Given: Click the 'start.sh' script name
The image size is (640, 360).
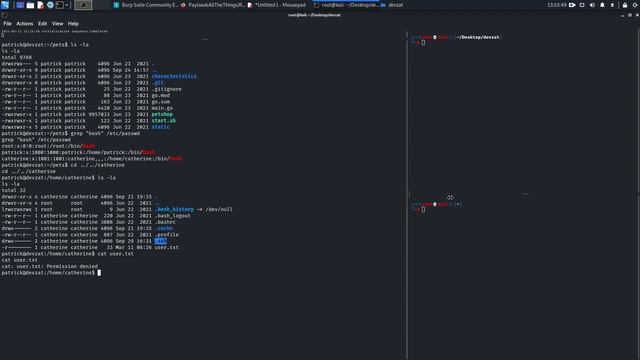Looking at the screenshot, I should point(164,121).
